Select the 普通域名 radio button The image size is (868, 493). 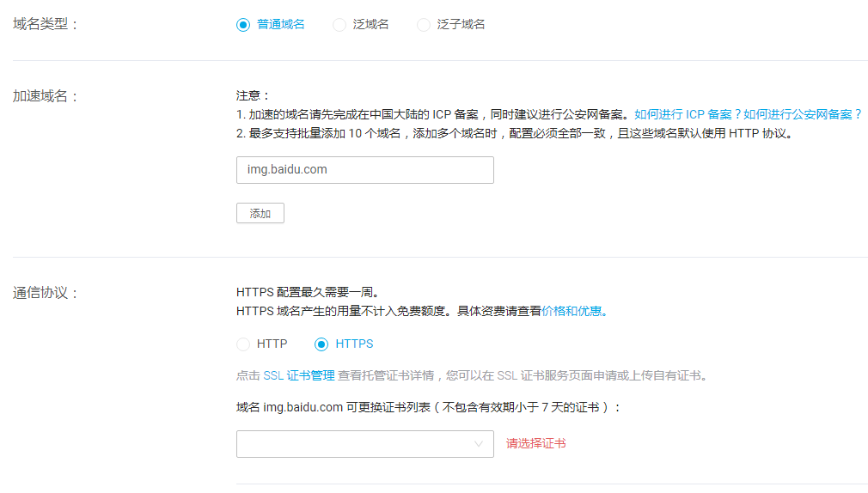point(243,25)
